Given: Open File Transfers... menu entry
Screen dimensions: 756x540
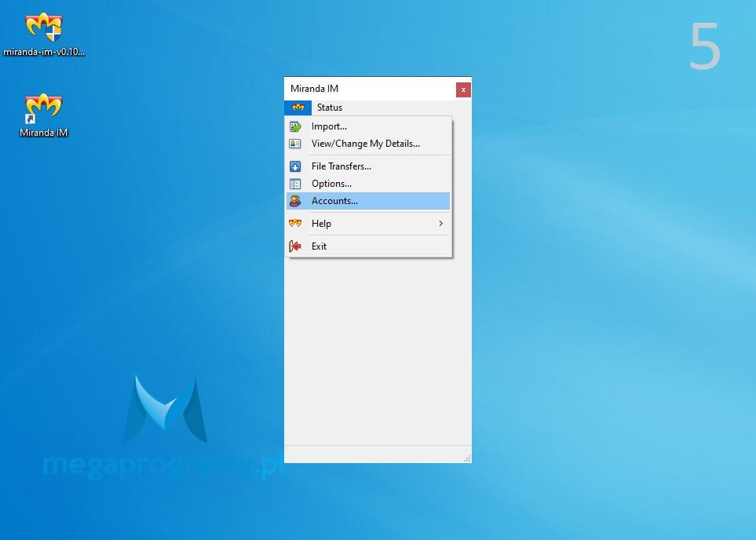Looking at the screenshot, I should (341, 166).
